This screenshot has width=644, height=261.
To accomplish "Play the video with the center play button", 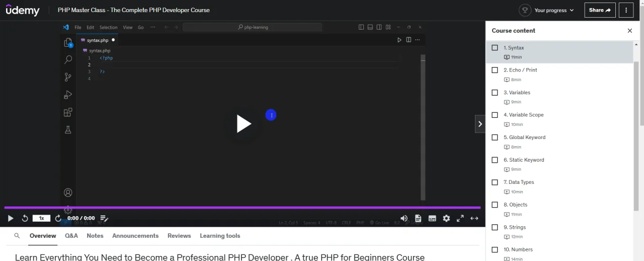I will pyautogui.click(x=244, y=124).
